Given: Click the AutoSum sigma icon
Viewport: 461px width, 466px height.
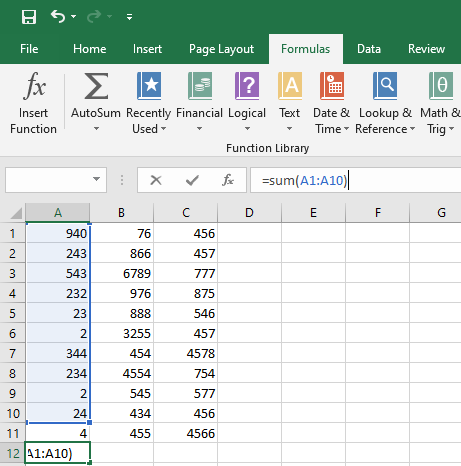Looking at the screenshot, I should coord(96,86).
